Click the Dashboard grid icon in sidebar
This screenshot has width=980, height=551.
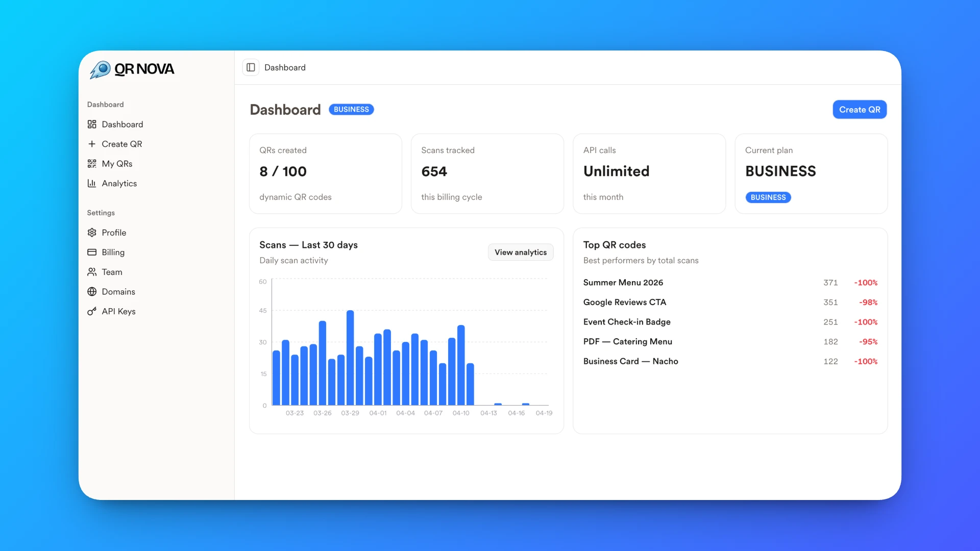click(x=92, y=124)
